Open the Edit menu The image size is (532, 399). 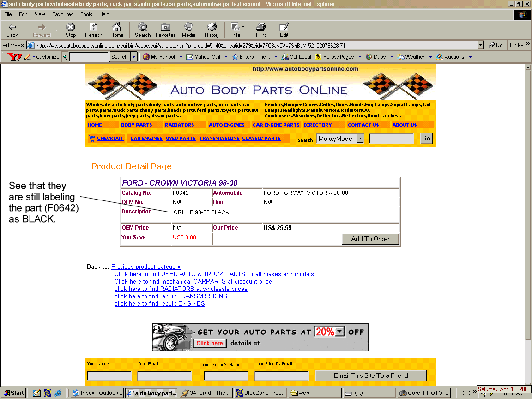point(23,14)
